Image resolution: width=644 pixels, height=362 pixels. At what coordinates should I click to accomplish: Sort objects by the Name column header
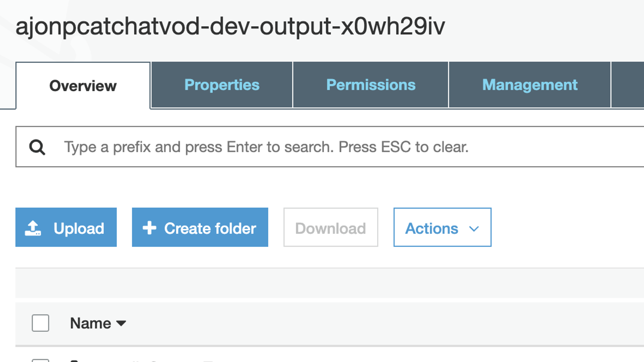point(91,323)
